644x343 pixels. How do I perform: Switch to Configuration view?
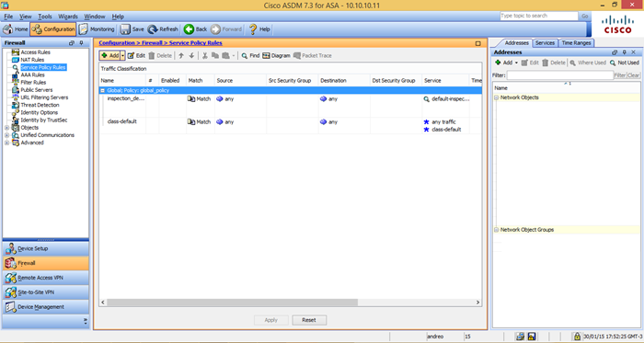53,29
